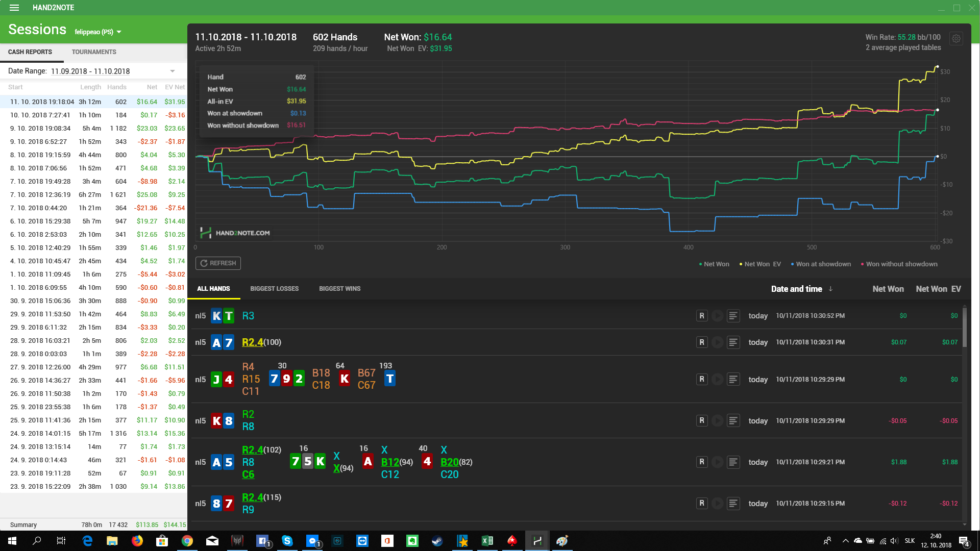980x551 pixels.
Task: Sort hands by Net Won column
Action: click(x=888, y=289)
